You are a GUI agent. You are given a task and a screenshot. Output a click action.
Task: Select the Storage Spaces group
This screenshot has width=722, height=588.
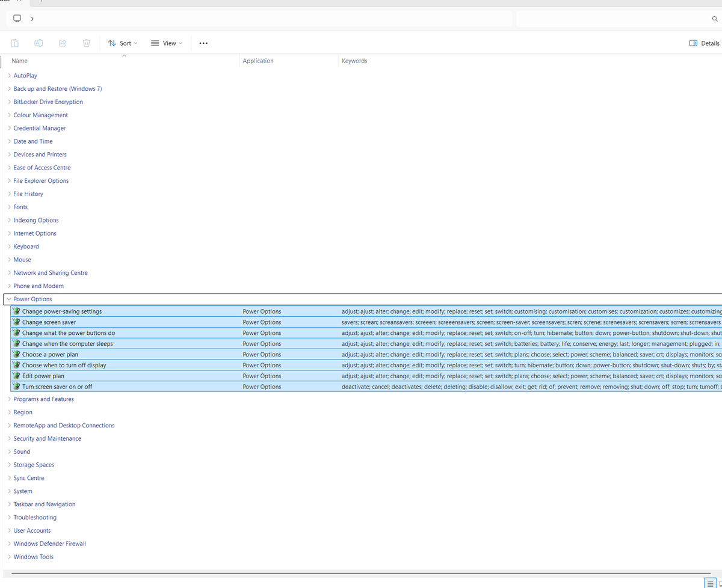coord(34,465)
